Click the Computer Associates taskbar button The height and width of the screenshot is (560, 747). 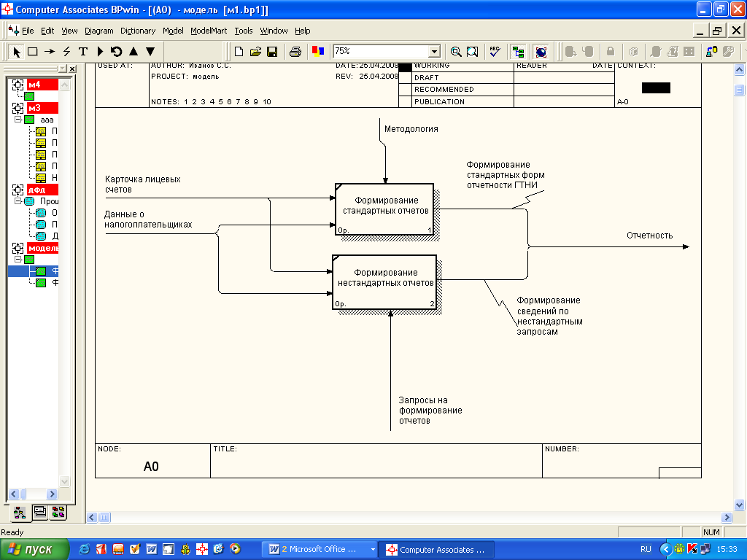tap(436, 550)
